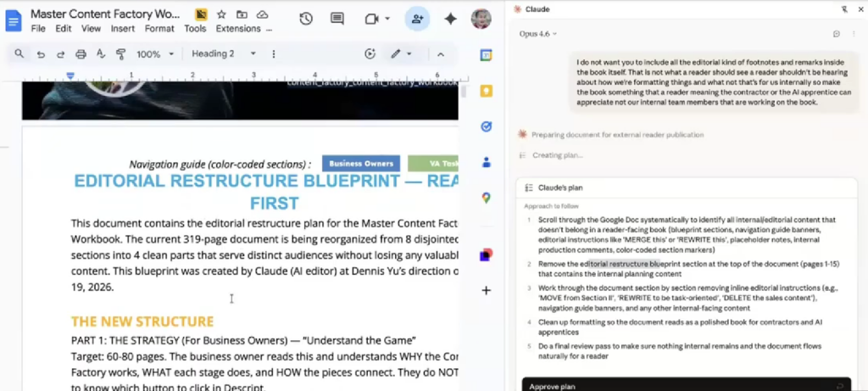Screen dimensions: 868x391
Task: Click the Google Docs home icon
Action: 14,20
